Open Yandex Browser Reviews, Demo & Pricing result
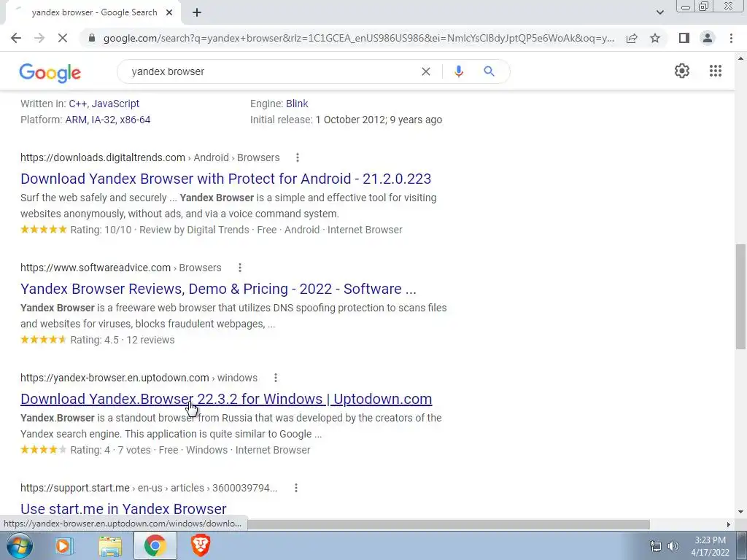Viewport: 747px width, 560px height. (218, 289)
